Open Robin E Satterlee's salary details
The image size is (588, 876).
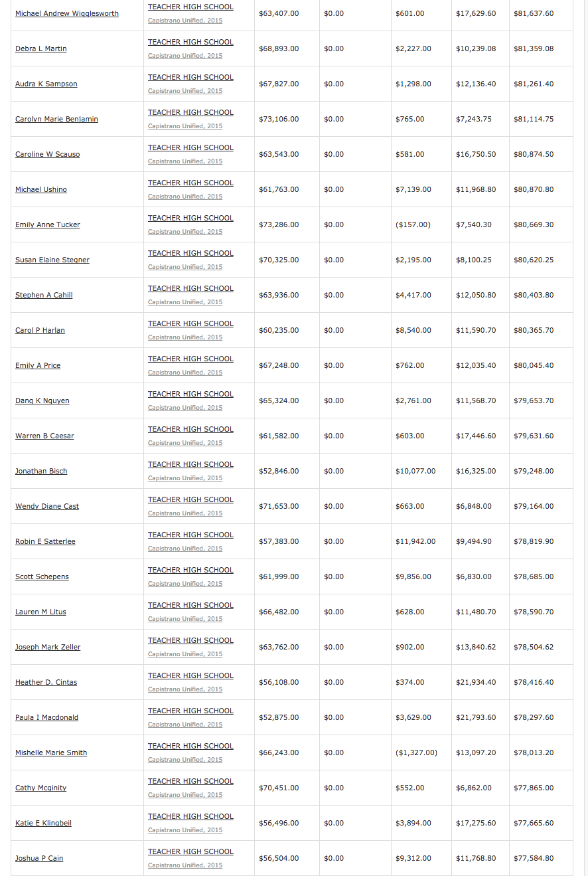pyautogui.click(x=45, y=541)
